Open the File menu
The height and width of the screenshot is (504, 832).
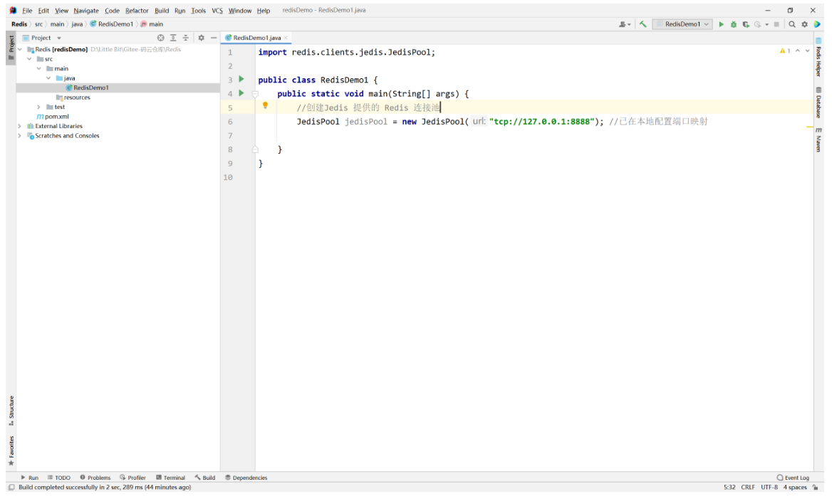click(x=27, y=11)
